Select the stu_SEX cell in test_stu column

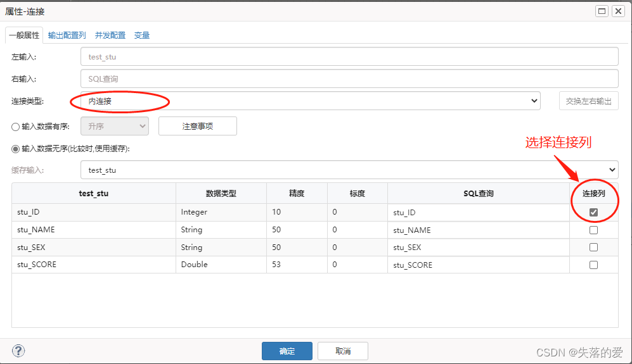click(x=94, y=248)
